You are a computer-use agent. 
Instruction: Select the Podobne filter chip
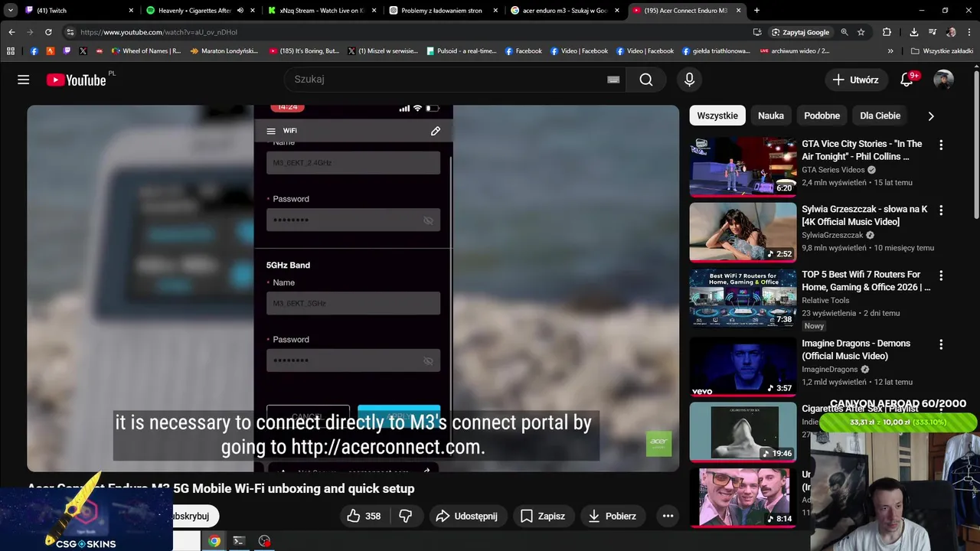[822, 116]
